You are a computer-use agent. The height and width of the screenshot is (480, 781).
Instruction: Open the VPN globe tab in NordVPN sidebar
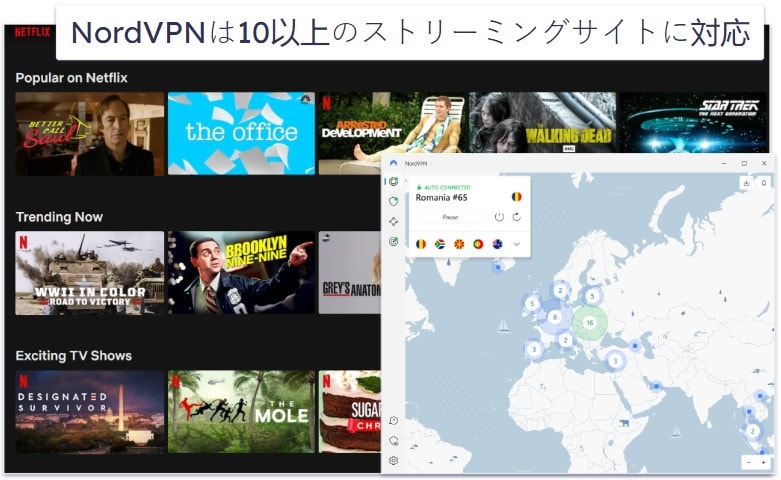click(393, 181)
